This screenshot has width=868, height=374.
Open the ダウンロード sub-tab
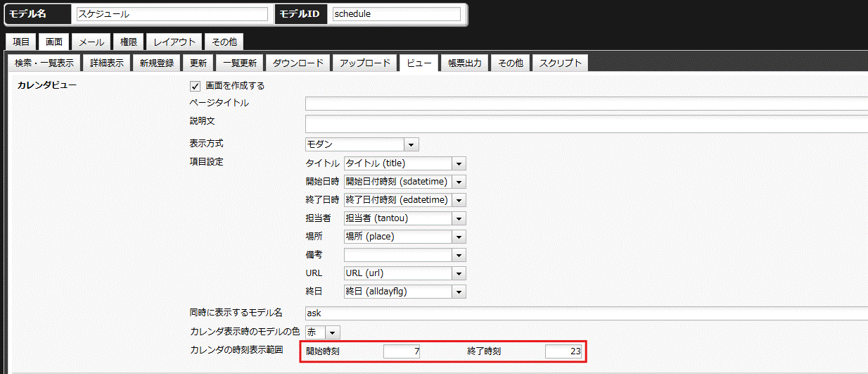click(x=298, y=63)
